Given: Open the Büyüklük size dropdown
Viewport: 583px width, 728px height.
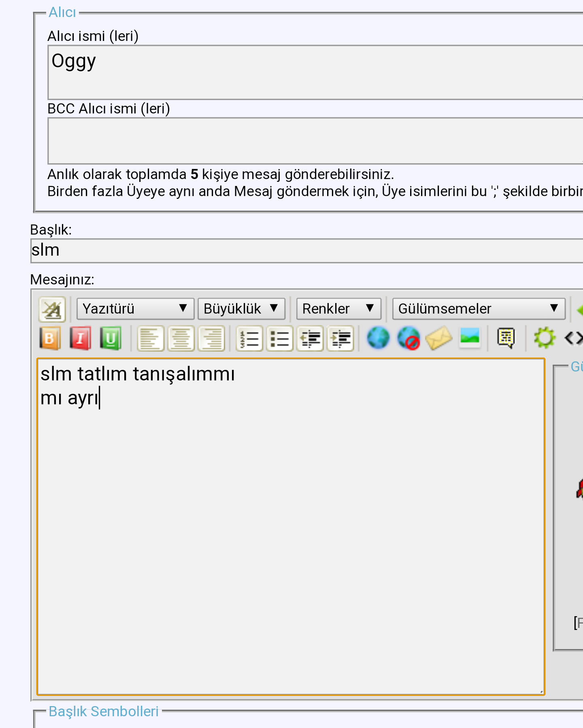Looking at the screenshot, I should tap(241, 309).
